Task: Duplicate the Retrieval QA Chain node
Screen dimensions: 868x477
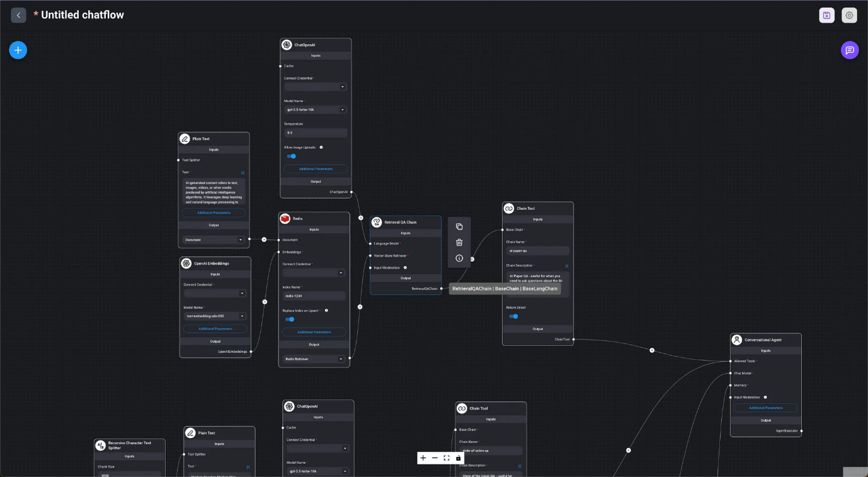Action: click(459, 227)
